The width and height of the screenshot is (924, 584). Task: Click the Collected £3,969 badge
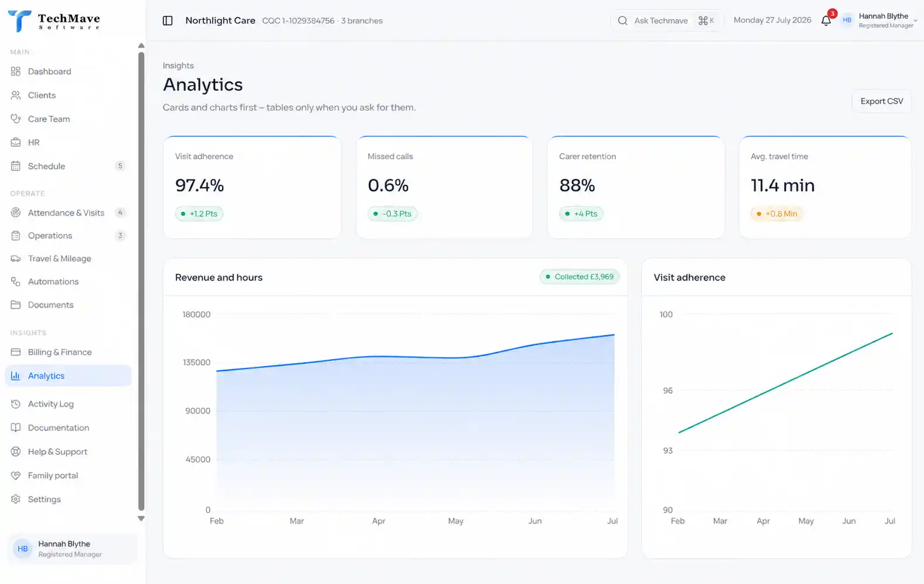click(x=579, y=276)
